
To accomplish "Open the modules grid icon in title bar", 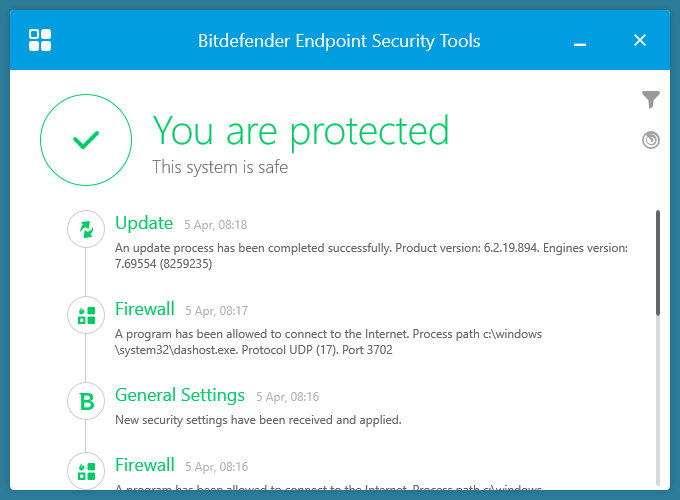I will 40,40.
